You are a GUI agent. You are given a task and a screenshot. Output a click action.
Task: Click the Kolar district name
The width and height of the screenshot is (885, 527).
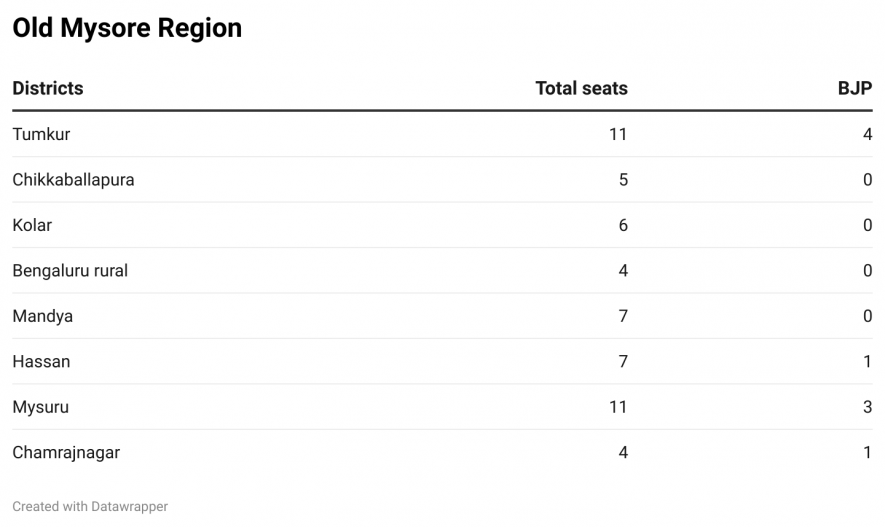click(32, 225)
